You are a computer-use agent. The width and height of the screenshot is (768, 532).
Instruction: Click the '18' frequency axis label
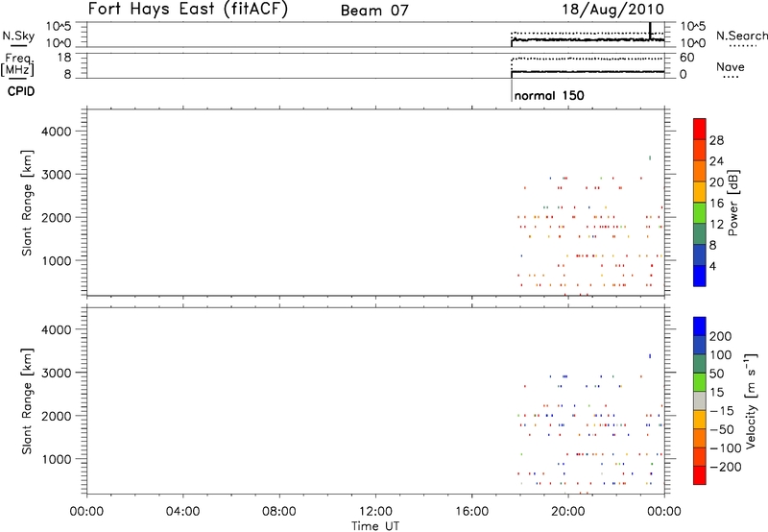(x=64, y=58)
